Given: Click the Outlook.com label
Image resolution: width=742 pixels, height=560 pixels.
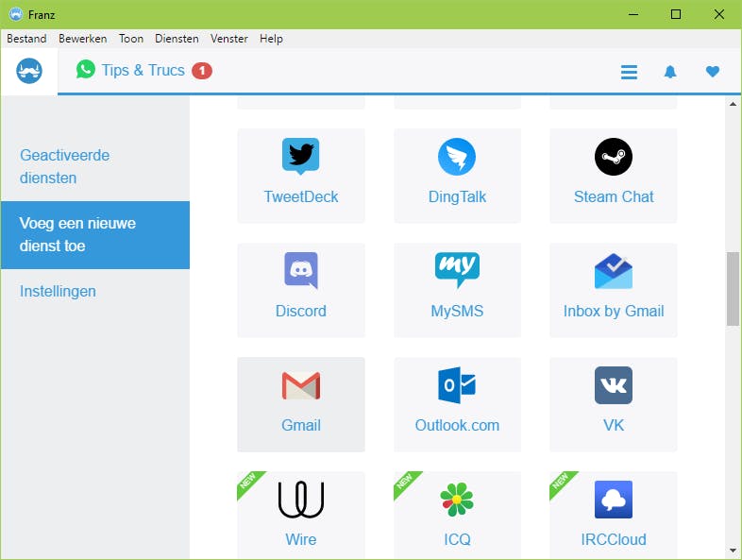Looking at the screenshot, I should (x=457, y=425).
